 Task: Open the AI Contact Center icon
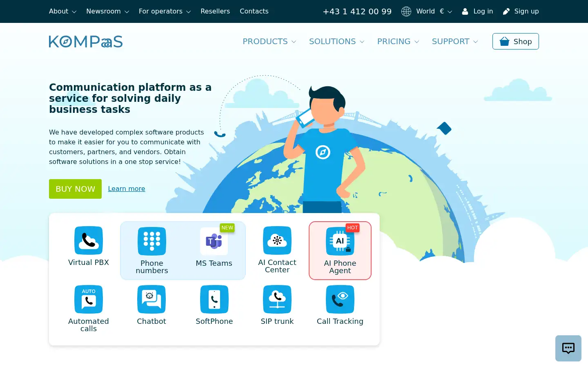[277, 240]
